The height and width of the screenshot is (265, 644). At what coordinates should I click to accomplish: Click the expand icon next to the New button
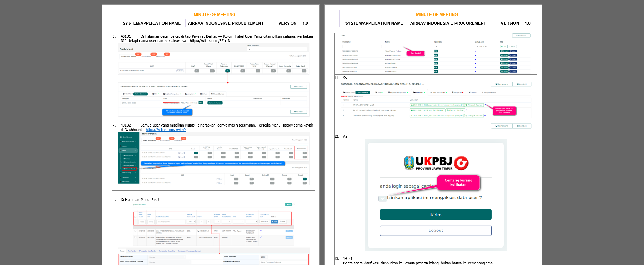point(294,205)
